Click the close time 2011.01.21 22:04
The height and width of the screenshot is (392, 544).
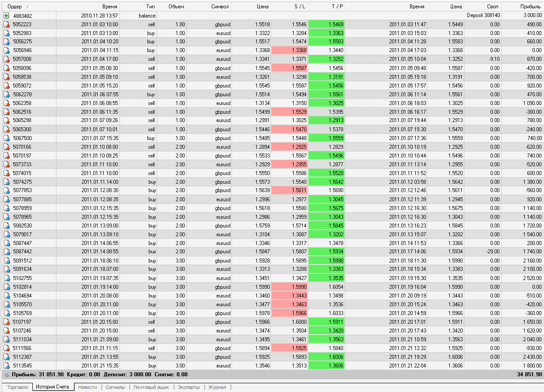pos(407,365)
